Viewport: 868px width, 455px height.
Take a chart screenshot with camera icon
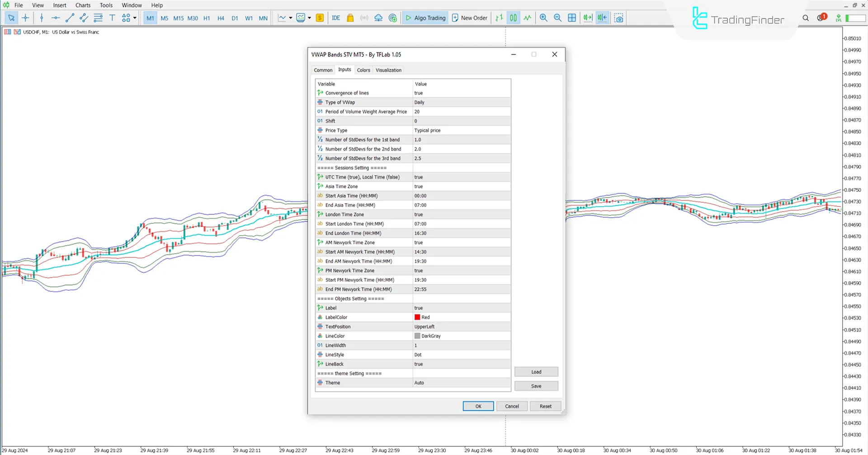tap(619, 18)
